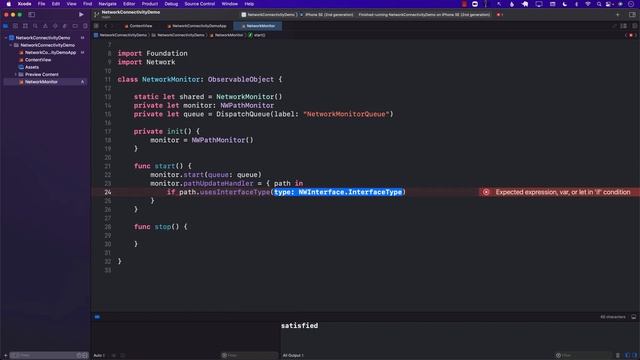Click the project item in the jump bar
This screenshot has height=360, width=640.
[120, 35]
